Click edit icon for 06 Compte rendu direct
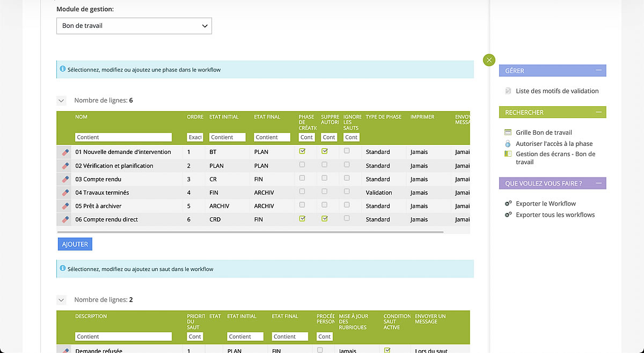The height and width of the screenshot is (353, 644). click(64, 219)
